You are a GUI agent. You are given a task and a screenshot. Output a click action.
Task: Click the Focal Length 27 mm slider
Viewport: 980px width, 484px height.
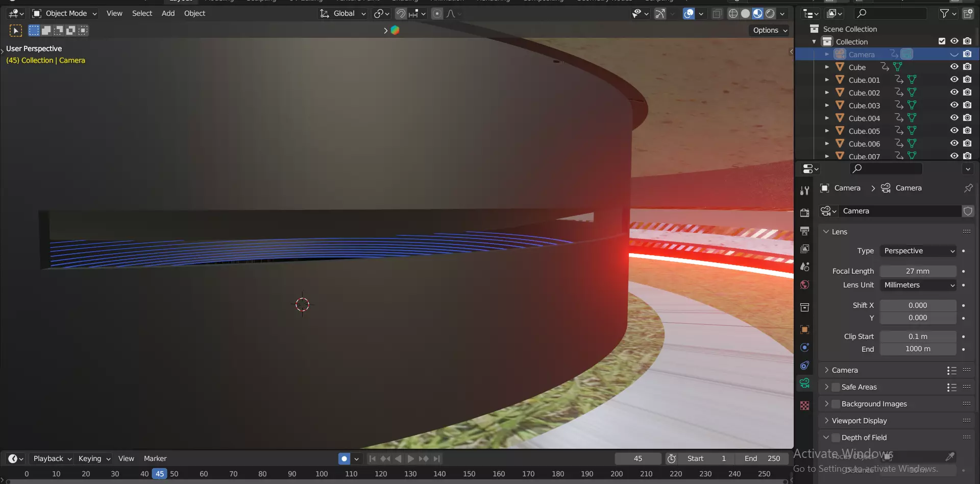point(918,271)
